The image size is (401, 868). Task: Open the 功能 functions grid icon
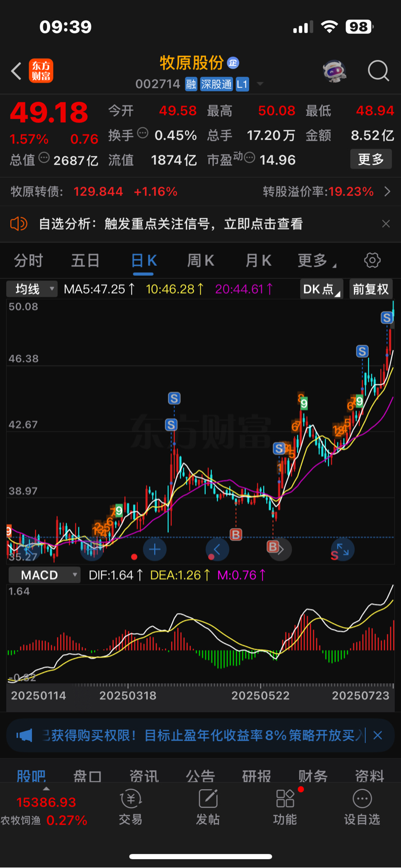point(285,807)
